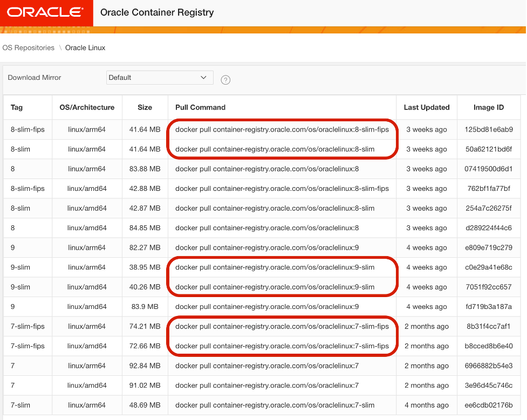Click image ID c0e29a41e68c
Viewport: 527px width, 420px height.
click(489, 267)
